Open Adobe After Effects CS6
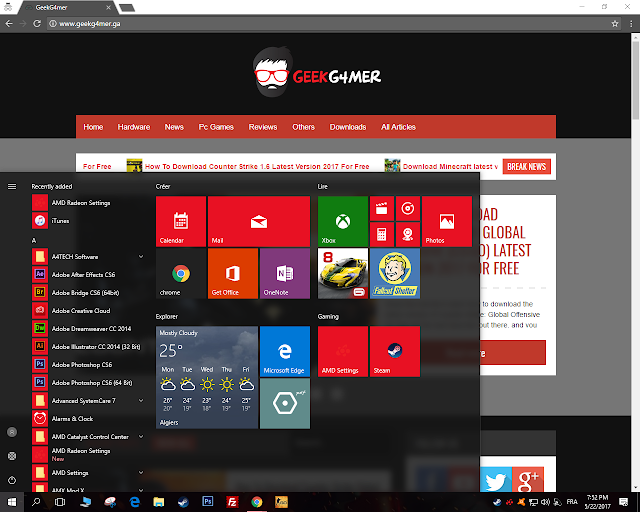Screen dimensions: 640x512 click(88, 274)
